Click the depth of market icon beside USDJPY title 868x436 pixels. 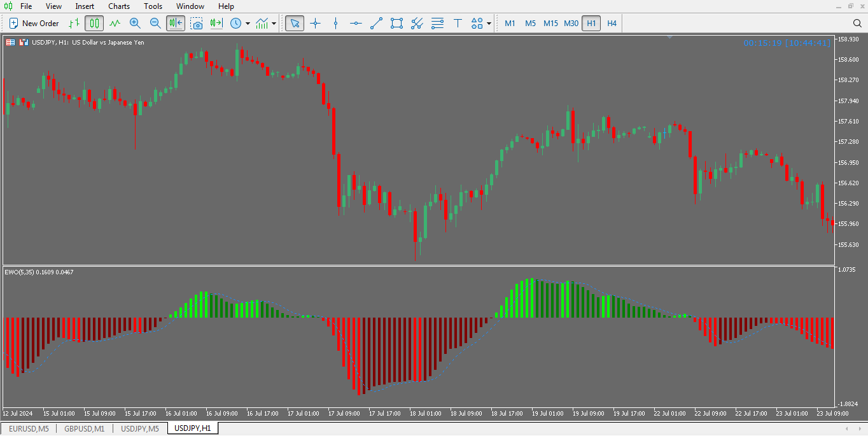pos(11,42)
